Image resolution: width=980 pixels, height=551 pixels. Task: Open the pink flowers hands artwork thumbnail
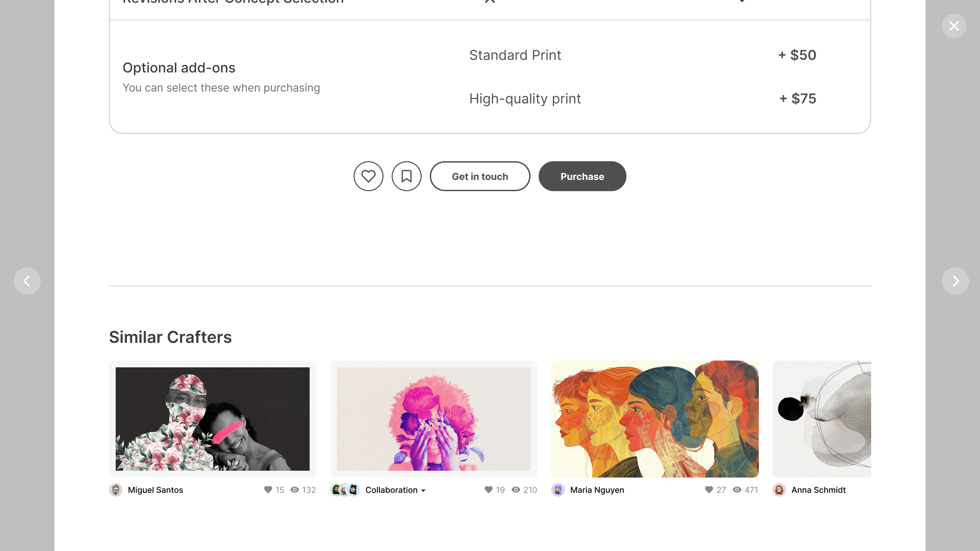coord(434,419)
